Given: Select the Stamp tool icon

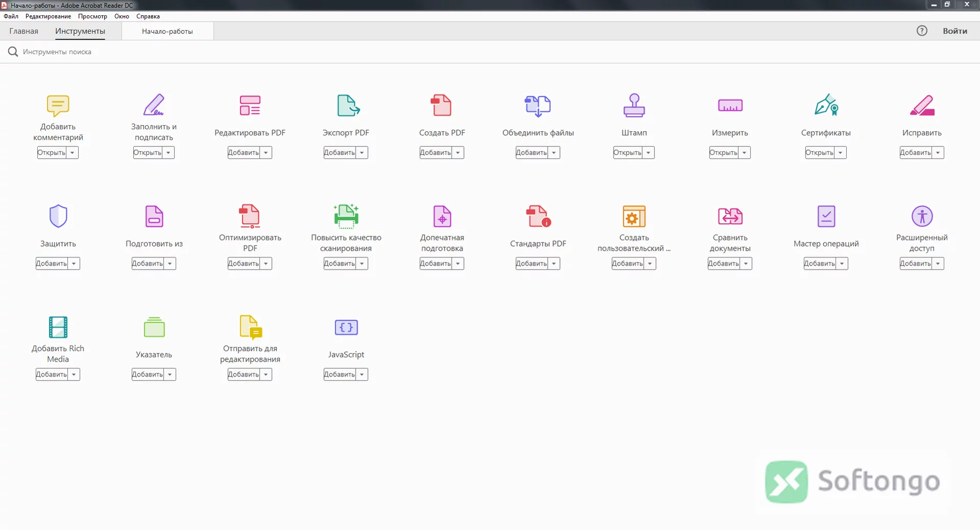Looking at the screenshot, I should click(634, 105).
